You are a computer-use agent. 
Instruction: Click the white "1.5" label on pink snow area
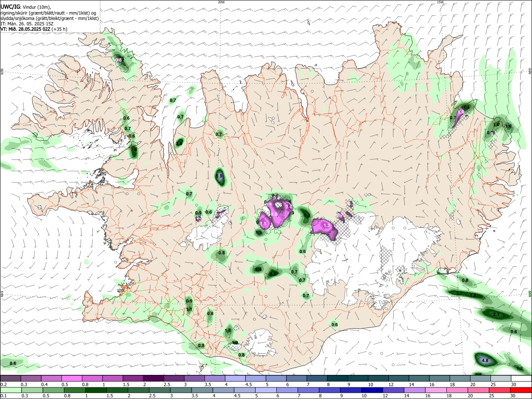click(263, 224)
